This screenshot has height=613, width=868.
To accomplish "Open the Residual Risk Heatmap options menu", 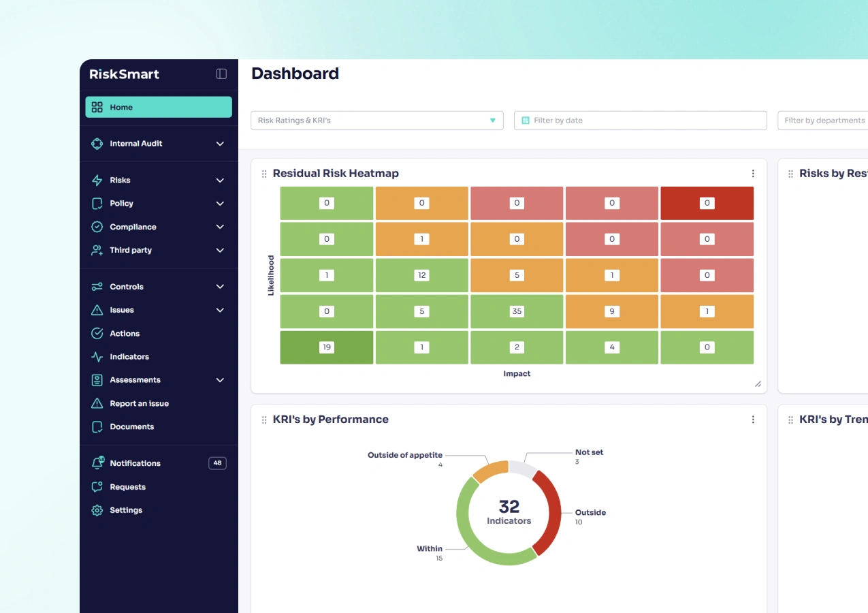I will [753, 173].
